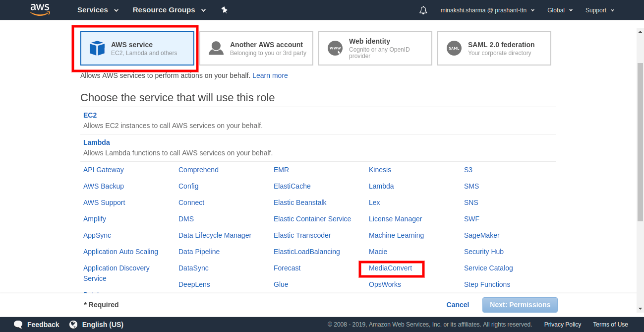
Task: Open the Privacy Policy link
Action: [562, 325]
